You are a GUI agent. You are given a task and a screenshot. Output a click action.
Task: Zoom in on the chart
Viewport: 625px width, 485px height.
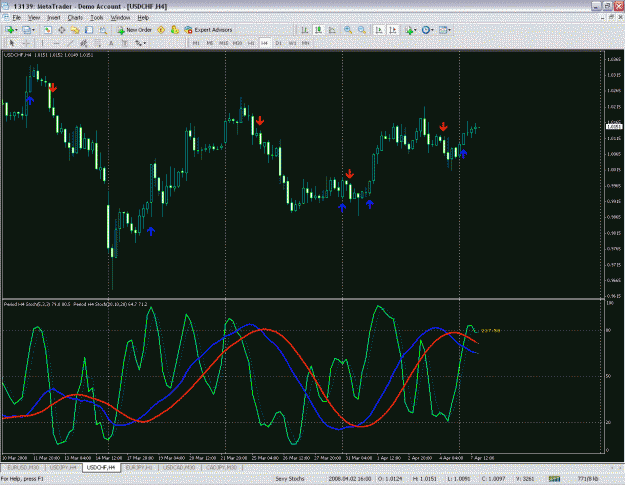(x=348, y=30)
